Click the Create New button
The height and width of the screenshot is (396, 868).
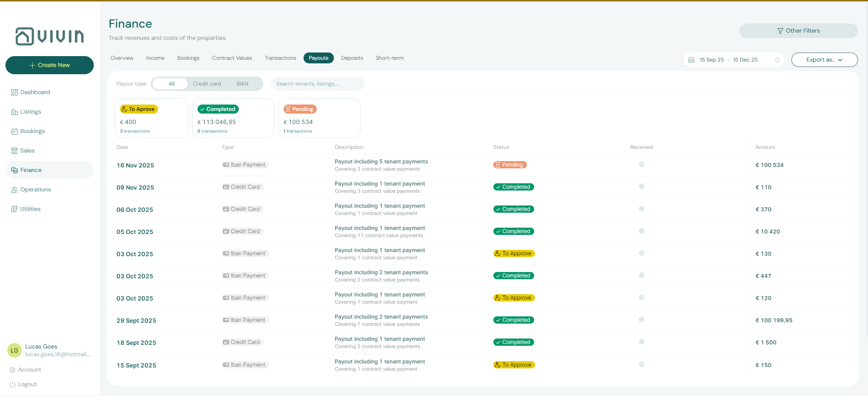(49, 65)
